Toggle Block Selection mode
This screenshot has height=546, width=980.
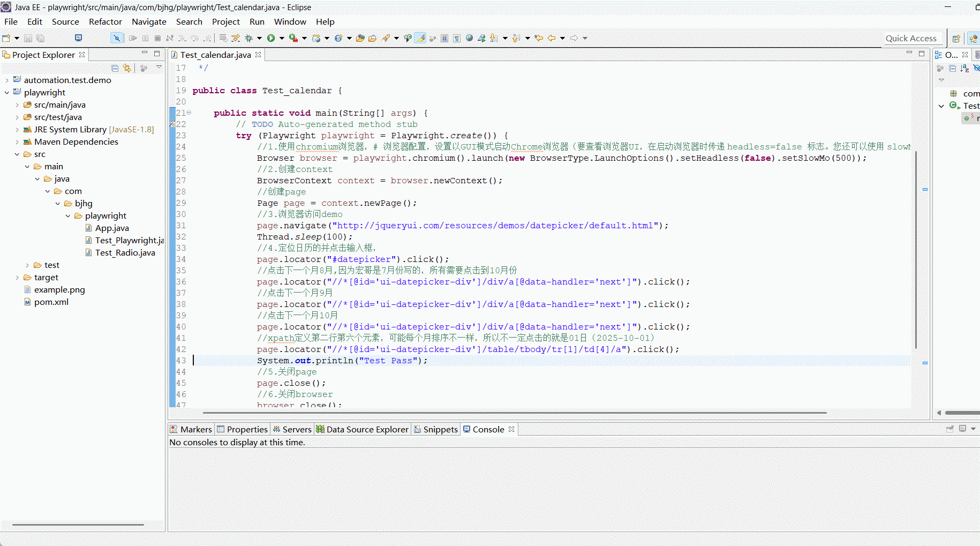444,38
